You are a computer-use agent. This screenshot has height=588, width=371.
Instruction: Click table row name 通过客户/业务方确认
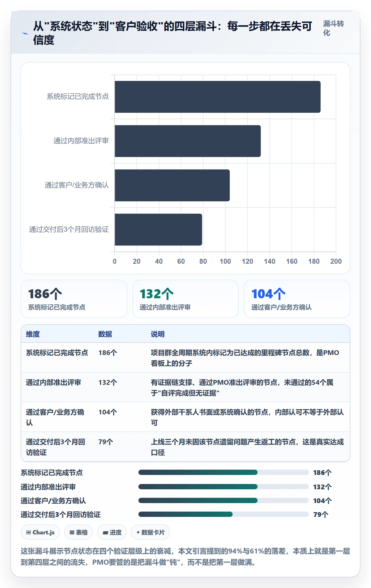tap(55, 417)
